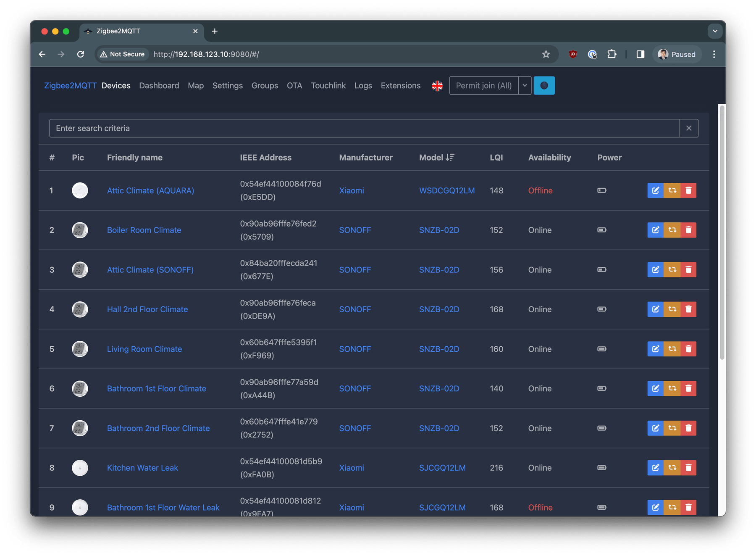The image size is (756, 556).
Task: Click the Offline status of Attic Climate (AQUARA)
Action: (540, 190)
